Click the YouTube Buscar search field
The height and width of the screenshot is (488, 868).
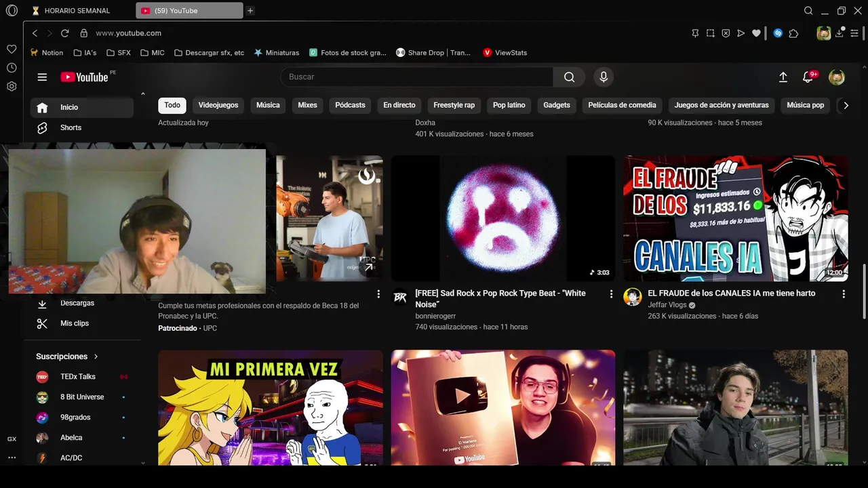click(417, 77)
